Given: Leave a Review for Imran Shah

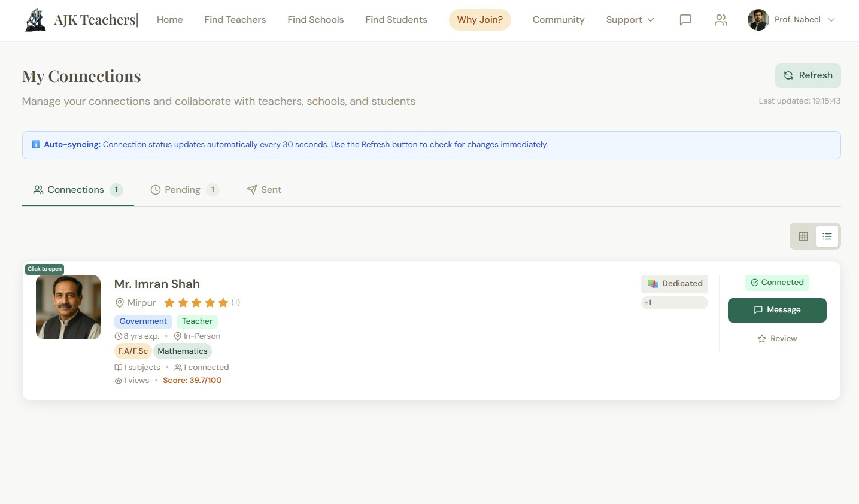Looking at the screenshot, I should 777,339.
